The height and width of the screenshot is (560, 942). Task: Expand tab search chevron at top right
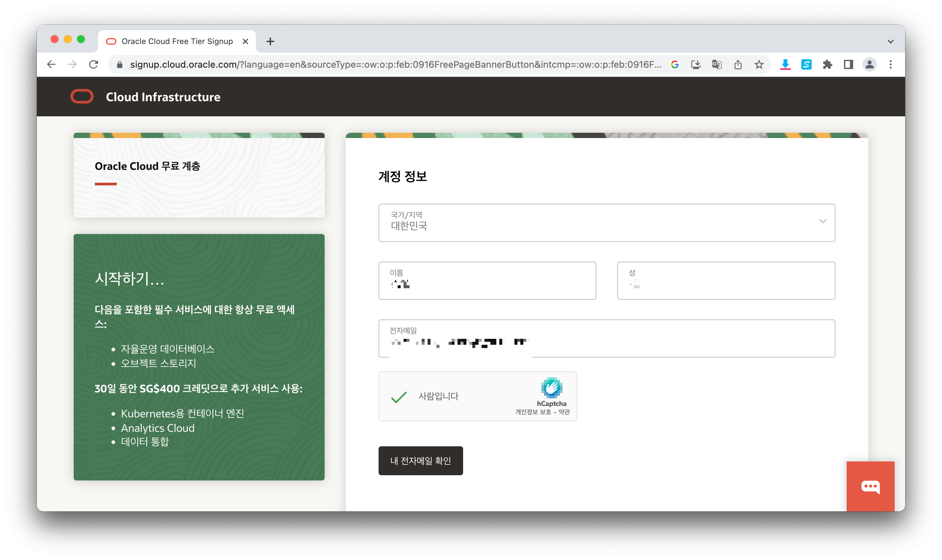pos(890,41)
